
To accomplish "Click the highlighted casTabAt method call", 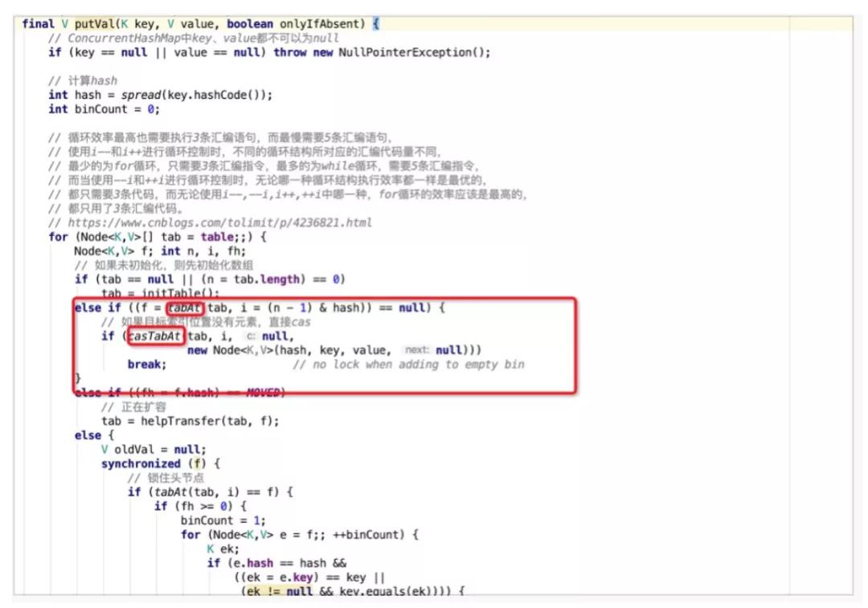I will (x=157, y=336).
